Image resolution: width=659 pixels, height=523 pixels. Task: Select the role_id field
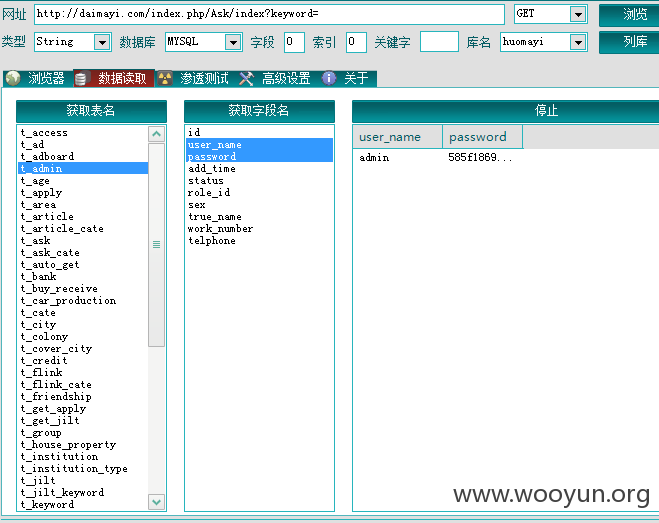point(259,193)
